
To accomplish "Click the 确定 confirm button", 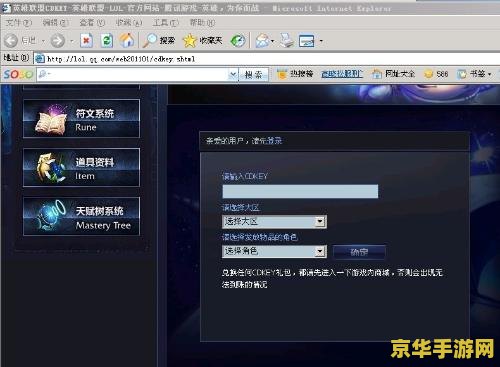I will coord(359,252).
